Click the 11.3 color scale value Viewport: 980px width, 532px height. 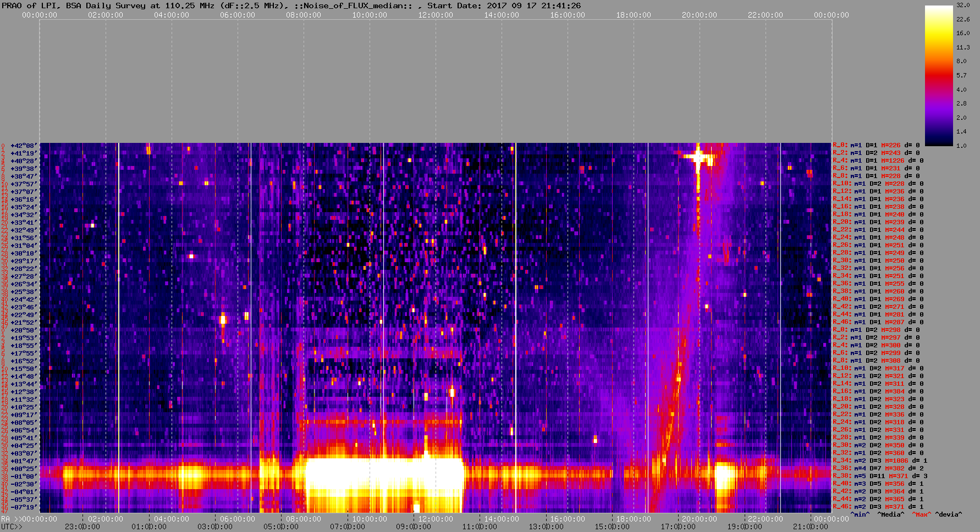tap(963, 47)
